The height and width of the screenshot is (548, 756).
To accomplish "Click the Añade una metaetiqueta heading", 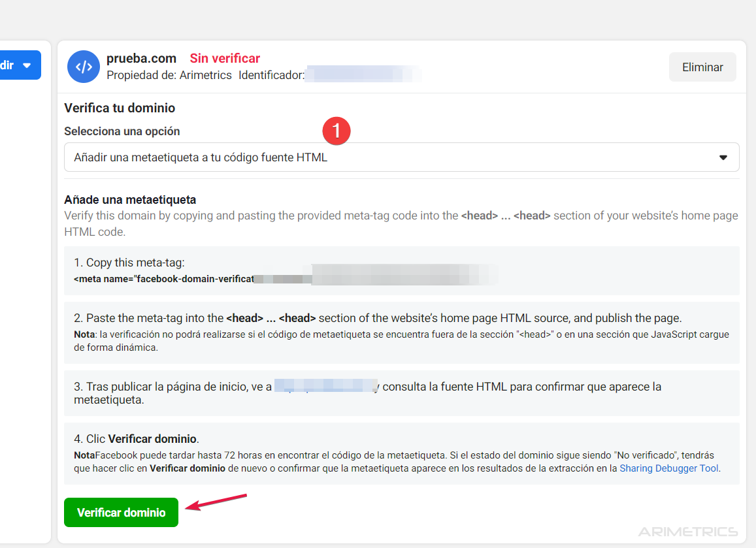I will coord(130,199).
